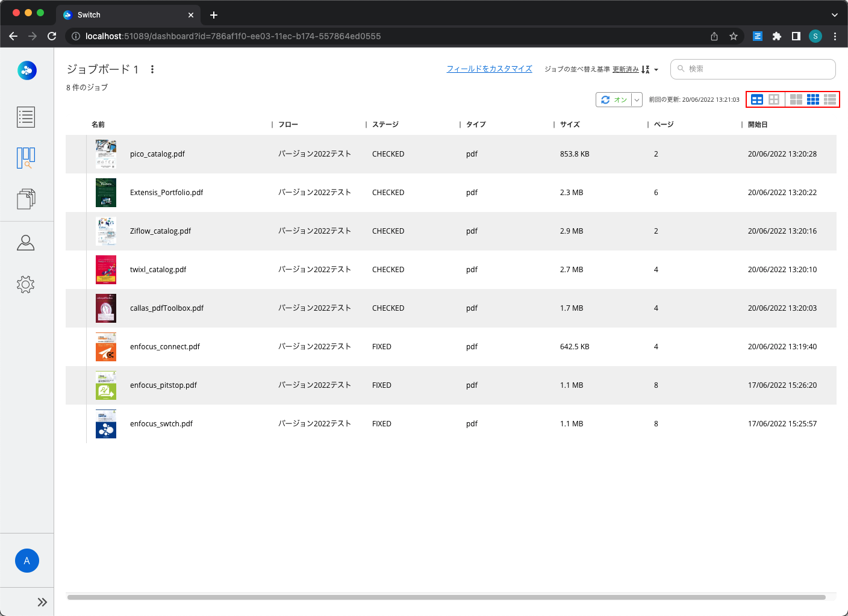The width and height of the screenshot is (848, 616).
Task: Click FIXED stage of enfocus_connect.pdf
Action: click(382, 347)
